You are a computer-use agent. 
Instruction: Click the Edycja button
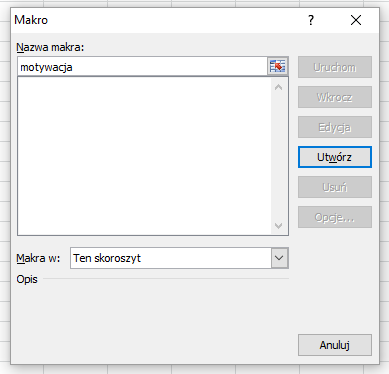point(335,127)
